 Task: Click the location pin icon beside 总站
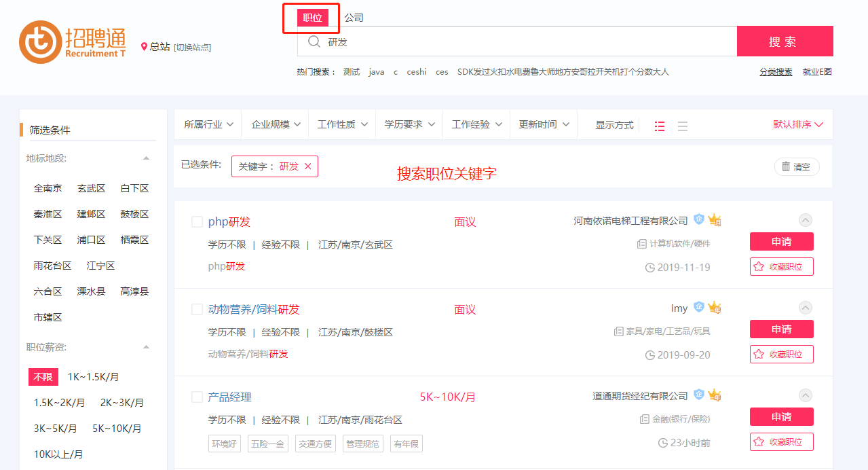(144, 47)
